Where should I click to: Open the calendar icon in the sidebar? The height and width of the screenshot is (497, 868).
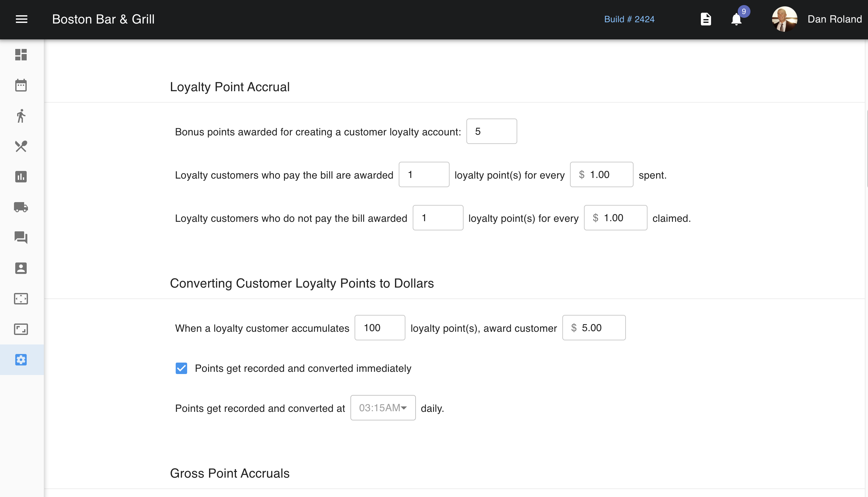(x=21, y=85)
